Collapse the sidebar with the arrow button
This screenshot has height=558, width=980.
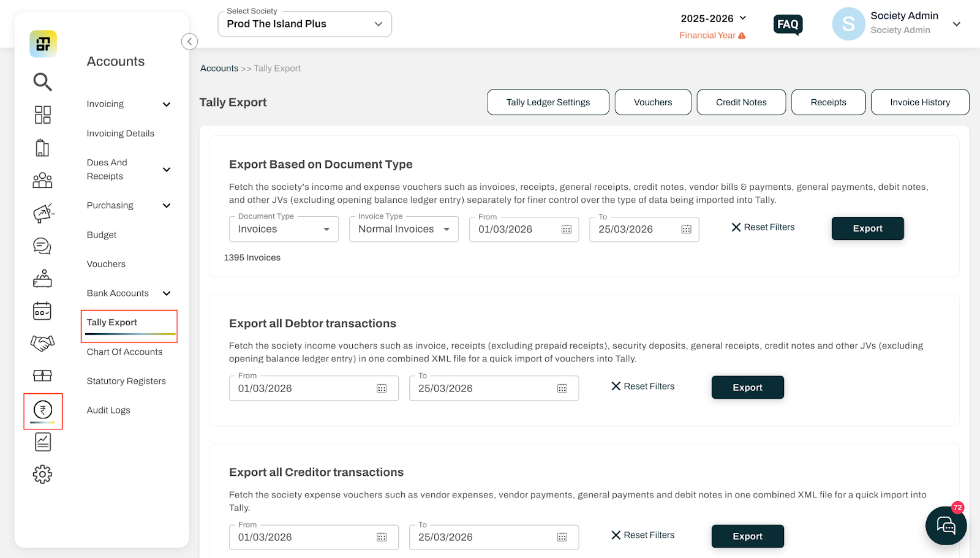point(189,41)
